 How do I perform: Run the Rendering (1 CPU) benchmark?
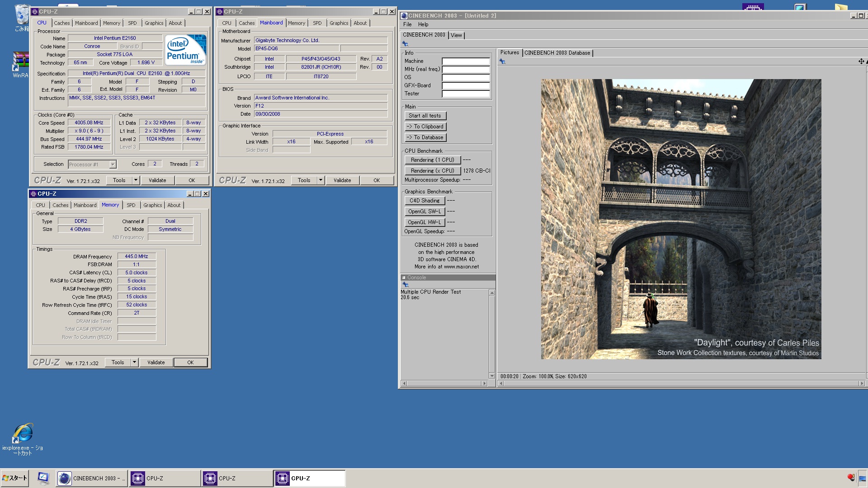(x=433, y=160)
